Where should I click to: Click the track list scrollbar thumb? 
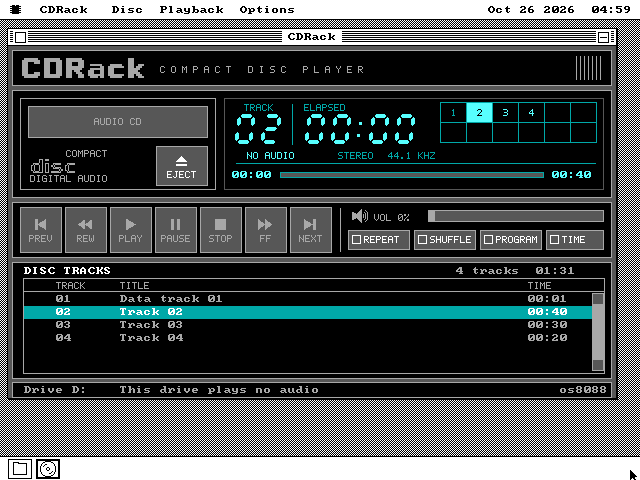point(598,332)
